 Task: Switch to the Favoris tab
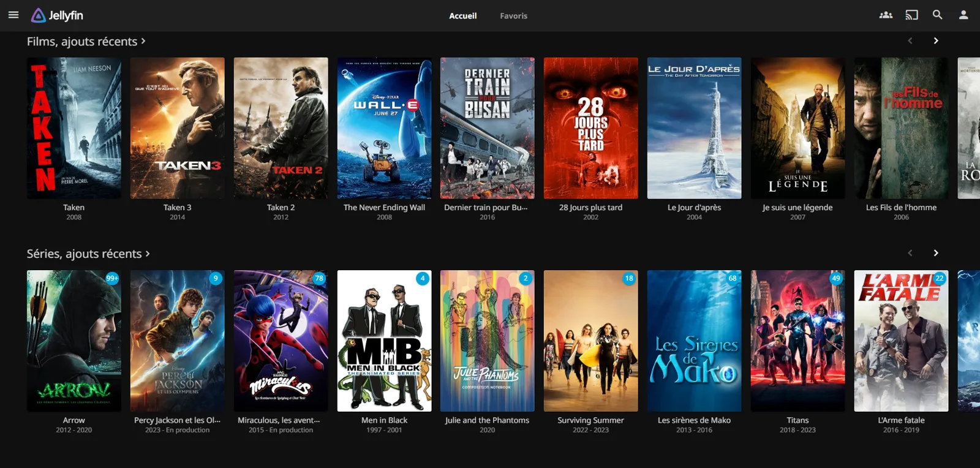(x=513, y=16)
